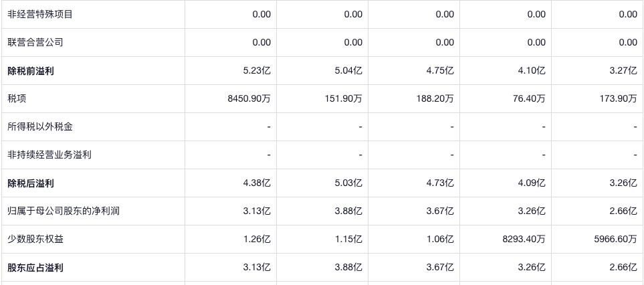The width and height of the screenshot is (644, 285).
Task: Select the bold 股东应占溢利 row header
Action: [x=35, y=267]
